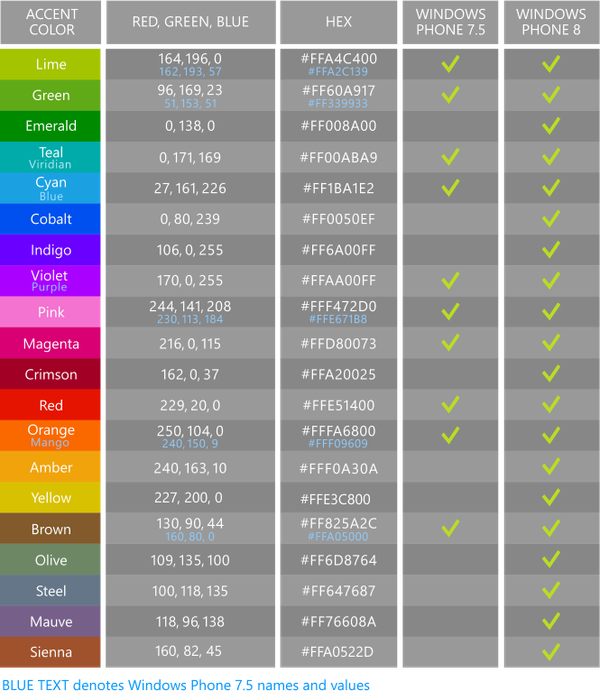Click the Accent Color column header
Image resolution: width=600 pixels, height=691 pixels.
coord(51,22)
